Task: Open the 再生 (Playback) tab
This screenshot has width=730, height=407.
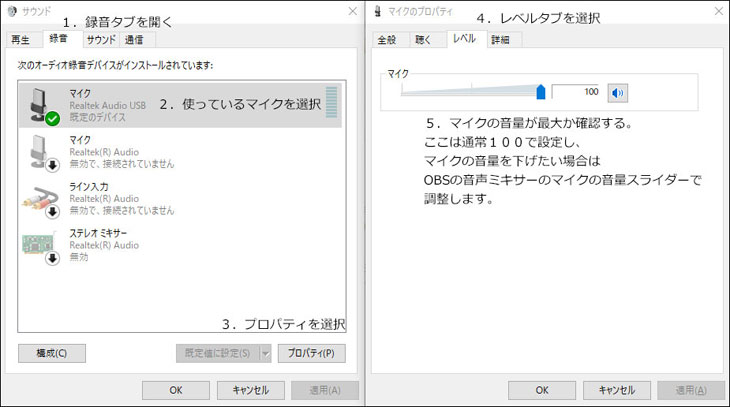Action: (22, 40)
